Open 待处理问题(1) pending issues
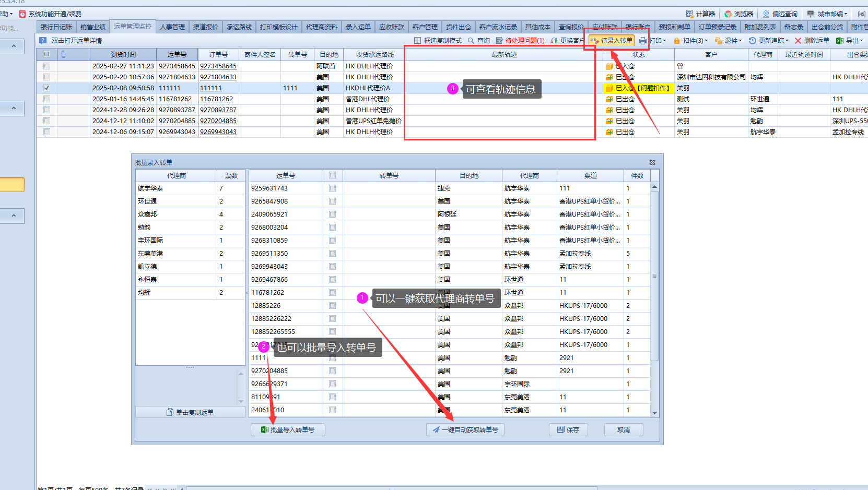 [x=520, y=41]
